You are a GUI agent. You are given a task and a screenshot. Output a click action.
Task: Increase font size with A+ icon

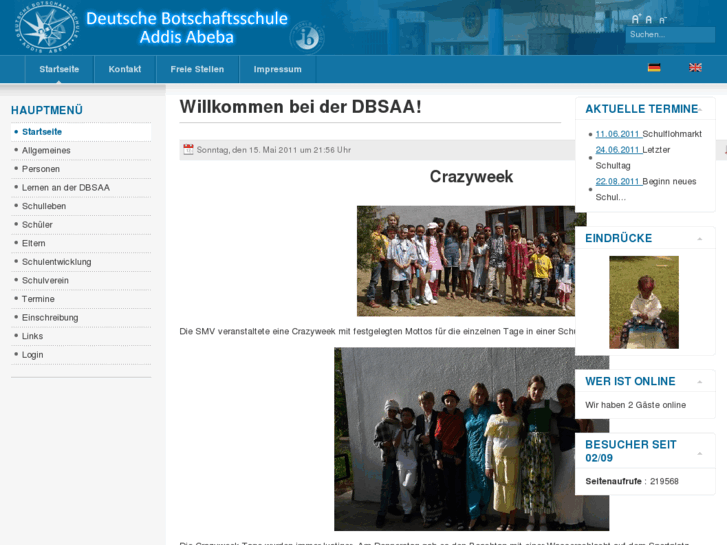click(636, 19)
